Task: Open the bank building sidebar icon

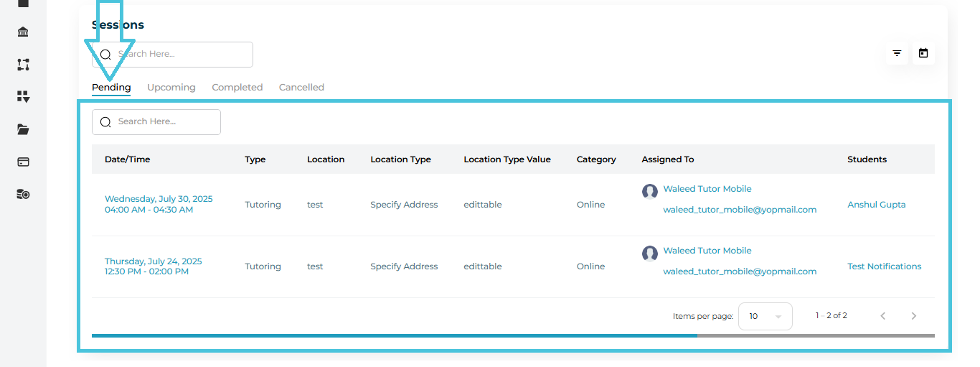Action: tap(23, 32)
